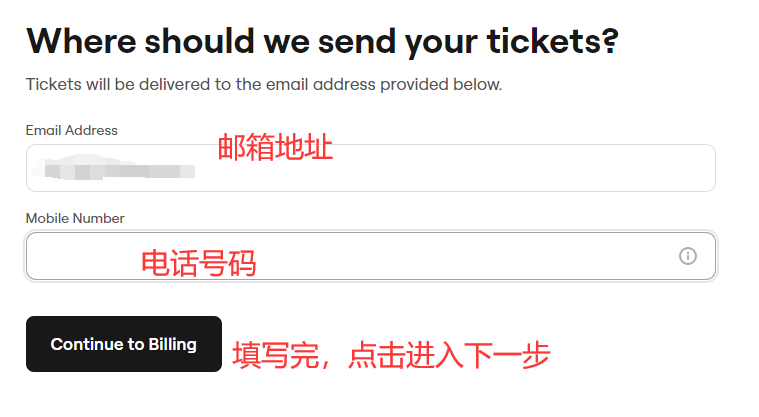Screen dimensions: 759x417
Task: Click the heading about sending your tickets
Action: coord(322,42)
